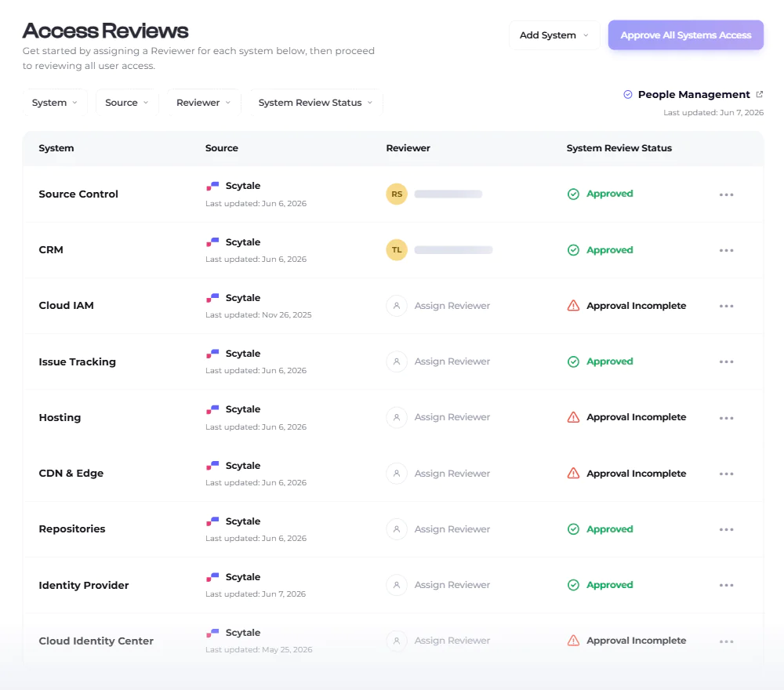Click the person icon in the CDN & Edge row
This screenshot has width=784, height=690.
tap(397, 473)
